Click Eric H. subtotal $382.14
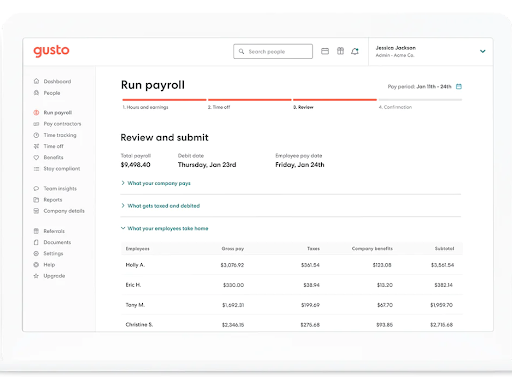The image size is (512, 383). 443,285
